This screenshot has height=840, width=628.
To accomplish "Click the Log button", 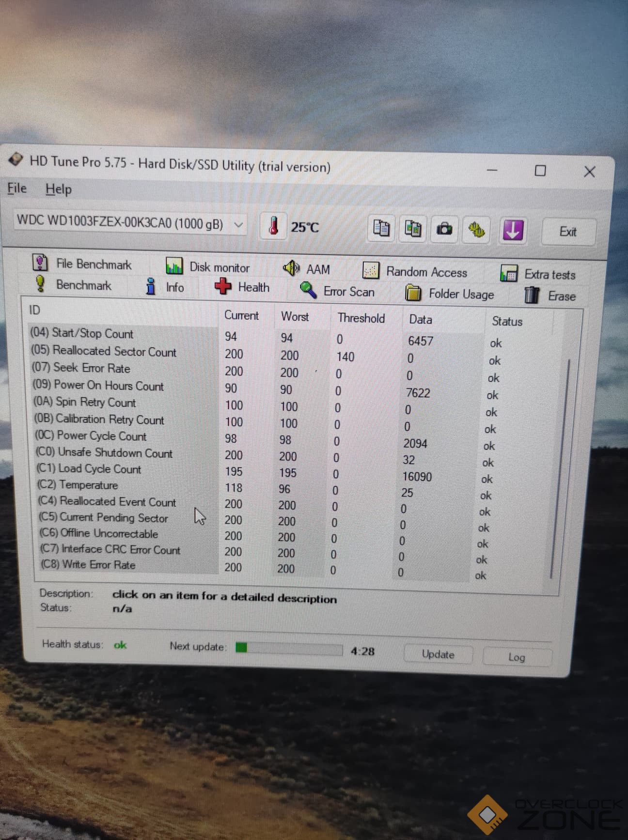I will 517,657.
